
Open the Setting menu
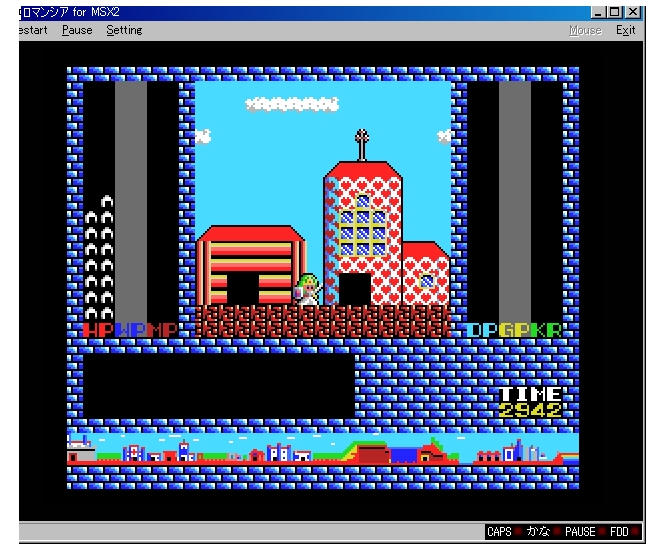(124, 30)
